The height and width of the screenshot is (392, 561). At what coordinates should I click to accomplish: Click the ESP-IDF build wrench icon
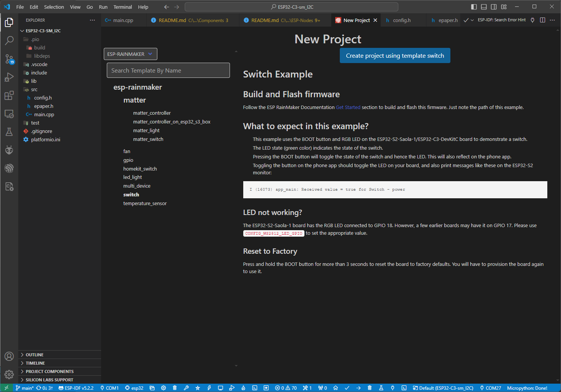coord(186,388)
